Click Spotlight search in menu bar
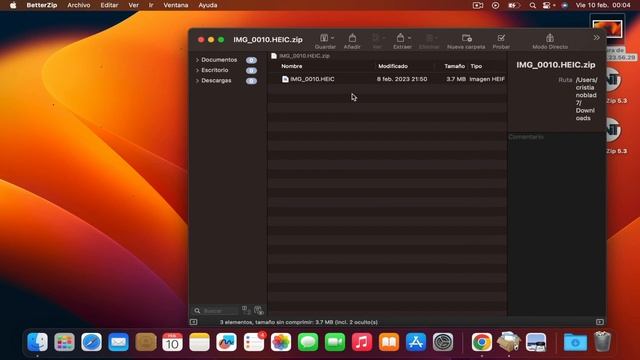This screenshot has height=360, width=640. [x=532, y=5]
